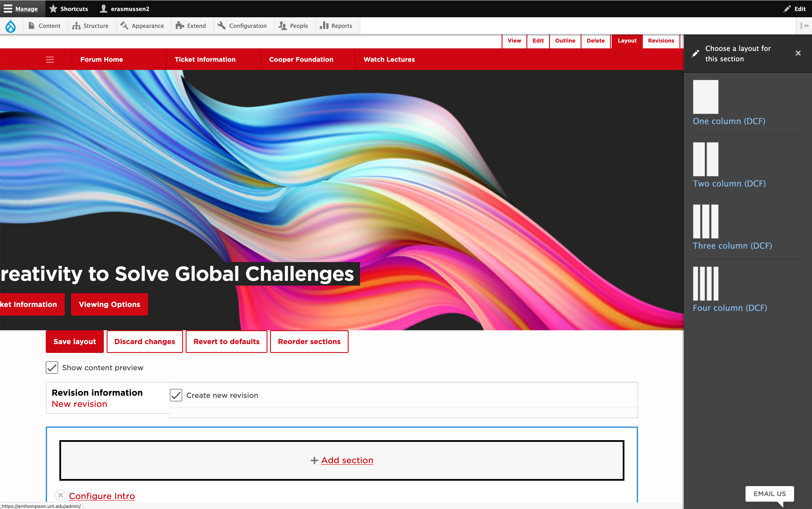Expand the Shortcuts tray
The height and width of the screenshot is (509, 812).
click(x=69, y=9)
